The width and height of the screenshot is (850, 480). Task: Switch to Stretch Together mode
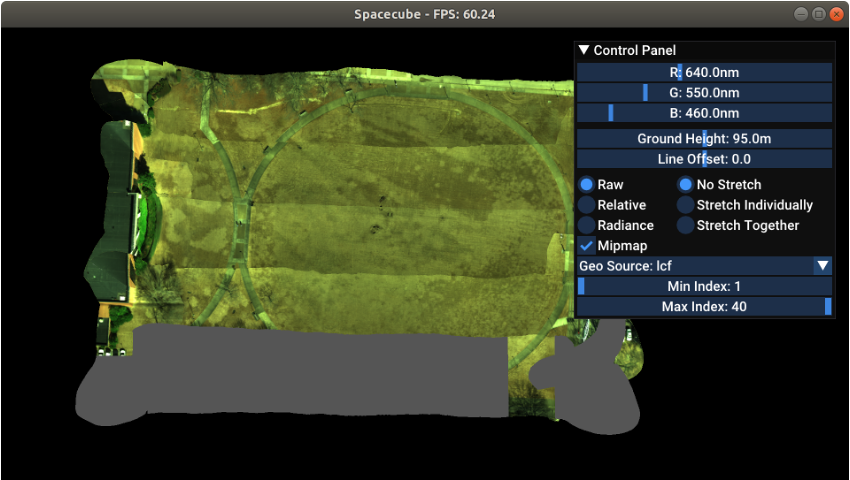[686, 225]
